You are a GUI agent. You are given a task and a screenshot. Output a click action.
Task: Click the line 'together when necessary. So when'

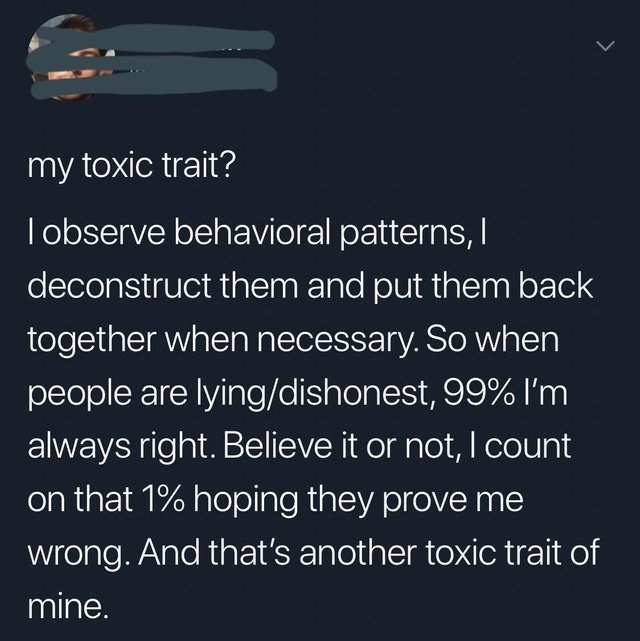[293, 341]
